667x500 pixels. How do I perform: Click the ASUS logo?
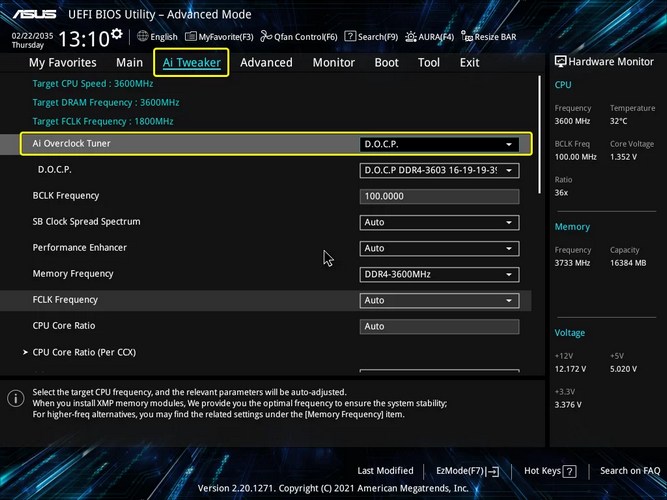click(x=34, y=14)
